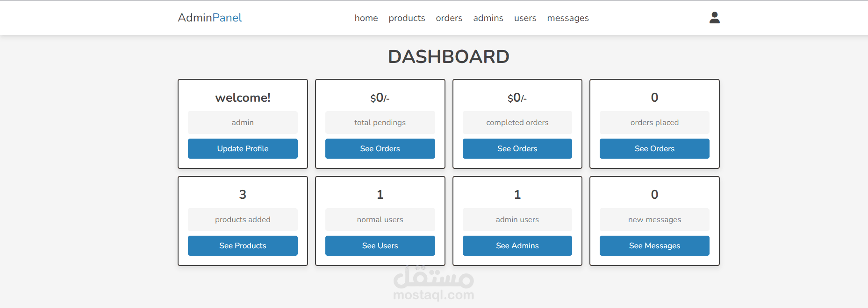Screen dimensions: 868x308
Task: Click the See Admins button
Action: tap(517, 245)
